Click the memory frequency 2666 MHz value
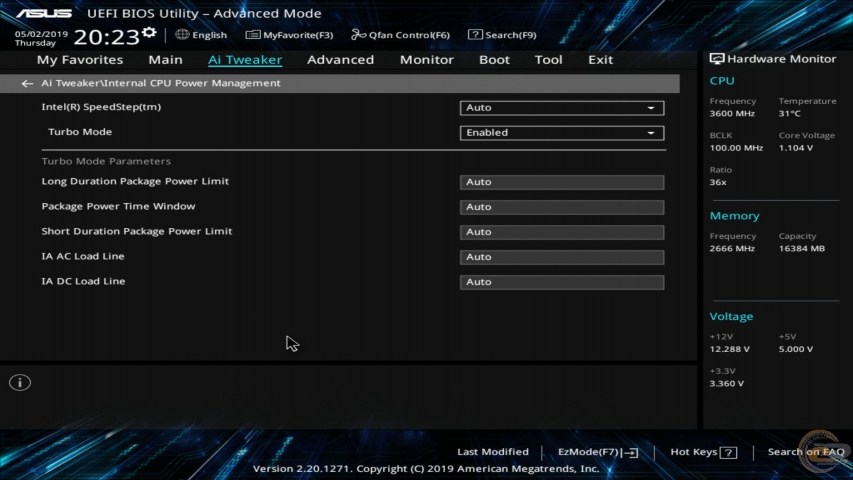Image resolution: width=853 pixels, height=480 pixels. tap(732, 249)
